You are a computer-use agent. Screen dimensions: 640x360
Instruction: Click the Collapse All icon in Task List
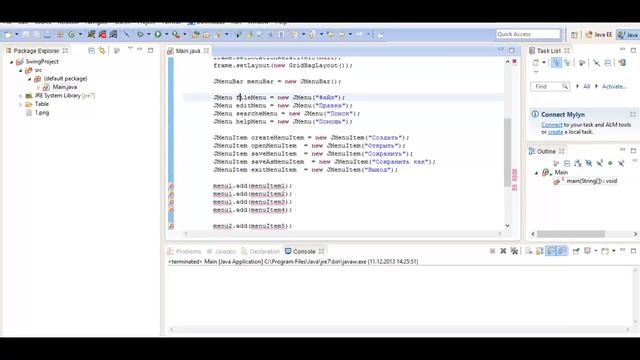[608, 63]
